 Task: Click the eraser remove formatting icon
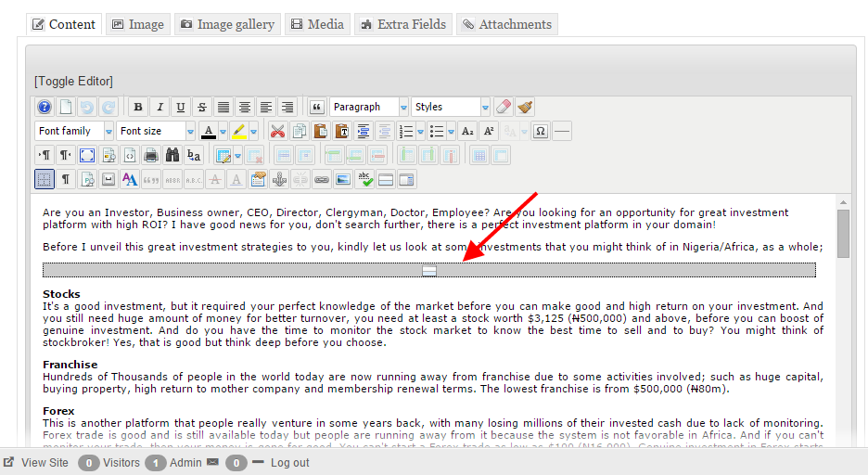click(503, 108)
